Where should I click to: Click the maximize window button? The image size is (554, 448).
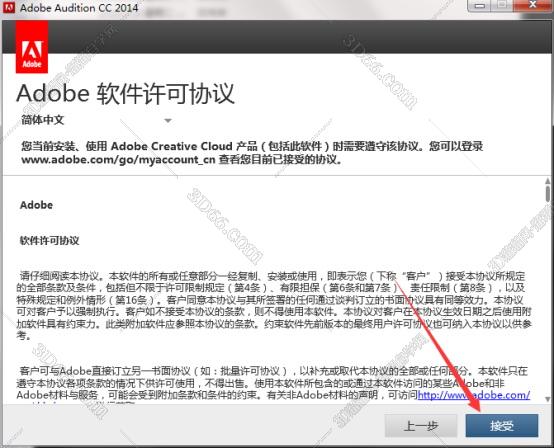pos(501,6)
